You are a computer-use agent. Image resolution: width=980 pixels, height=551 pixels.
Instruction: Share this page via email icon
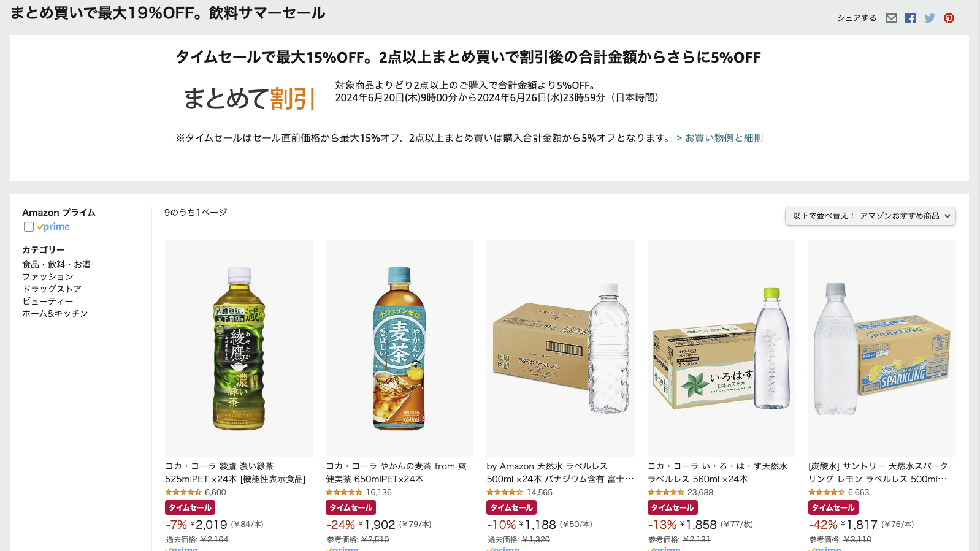[891, 18]
